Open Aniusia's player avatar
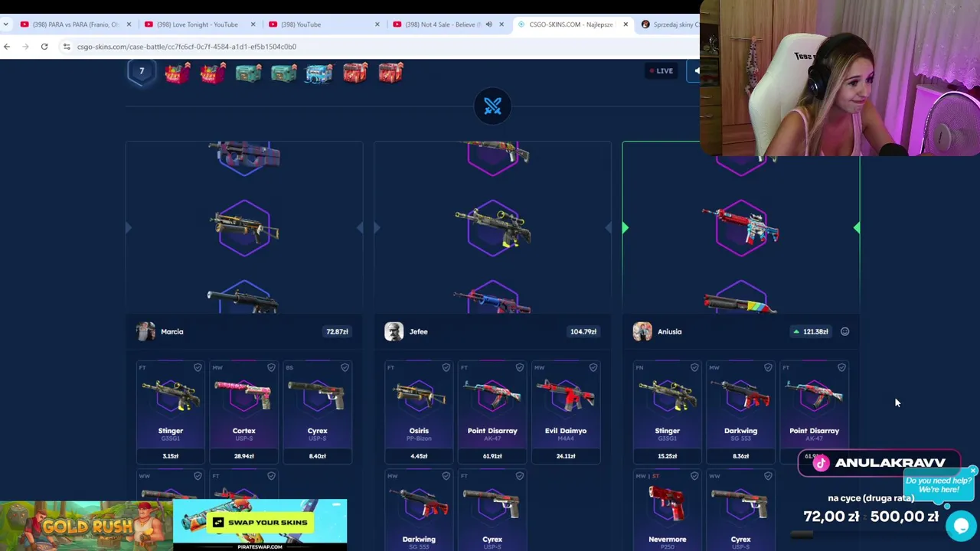 [x=642, y=331]
